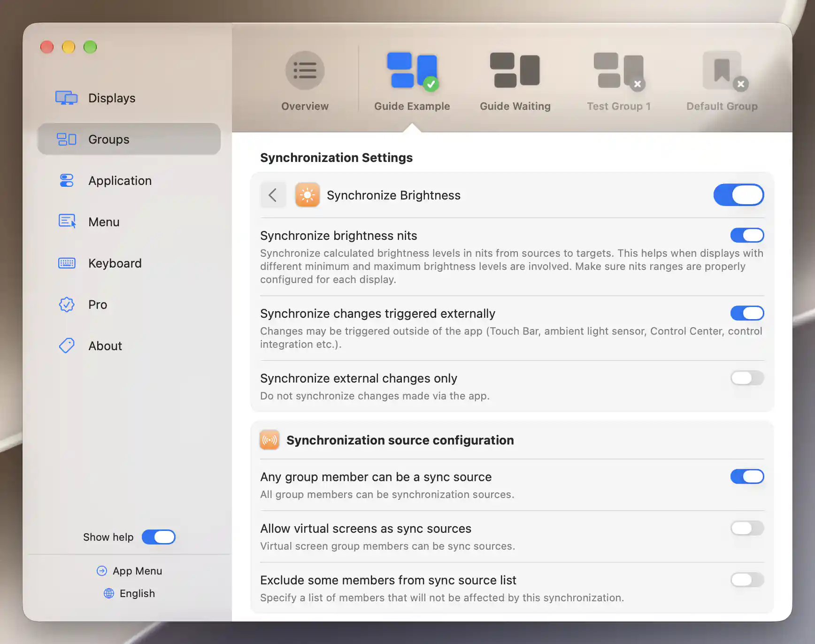Switch to the Overview tab
815x644 pixels.
click(x=305, y=106)
